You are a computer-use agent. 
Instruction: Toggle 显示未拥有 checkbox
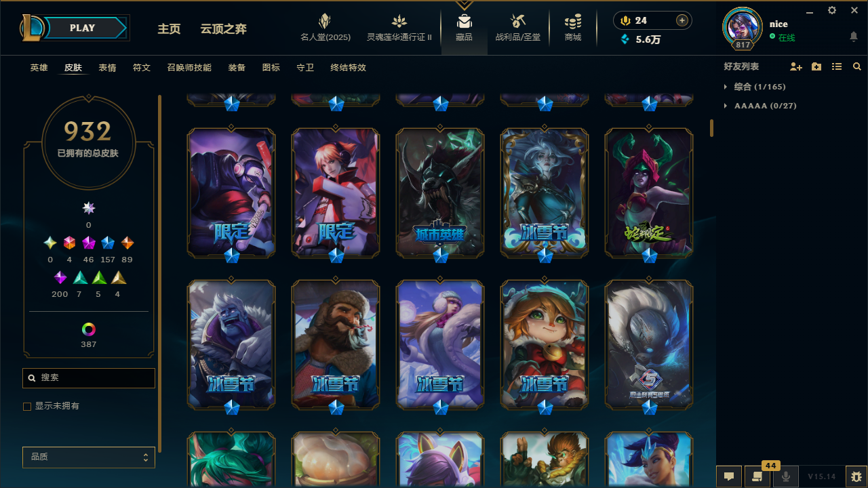27,407
